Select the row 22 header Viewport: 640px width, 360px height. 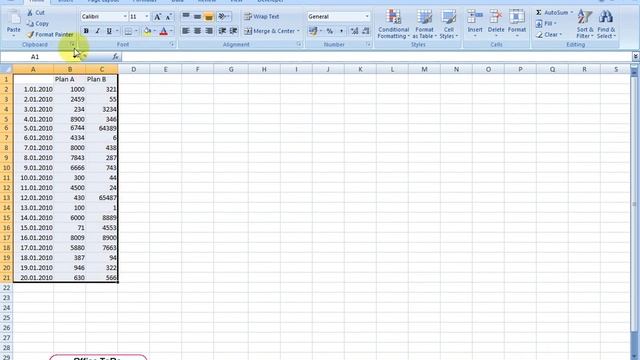(6, 288)
